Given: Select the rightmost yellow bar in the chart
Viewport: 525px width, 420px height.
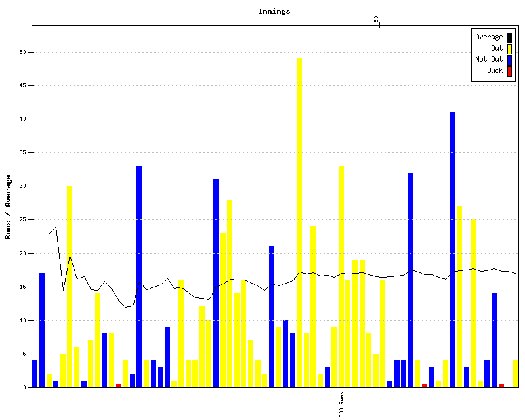Looking at the screenshot, I should pyautogui.click(x=515, y=374).
